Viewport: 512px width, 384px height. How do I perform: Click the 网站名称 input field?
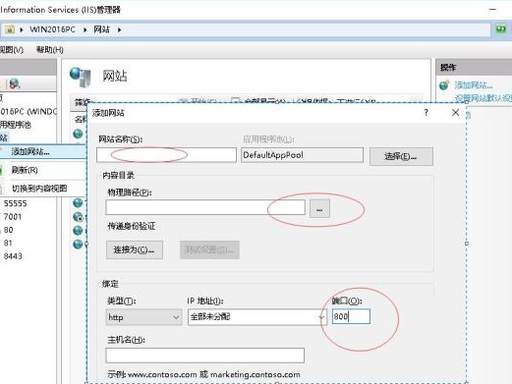tap(166, 155)
